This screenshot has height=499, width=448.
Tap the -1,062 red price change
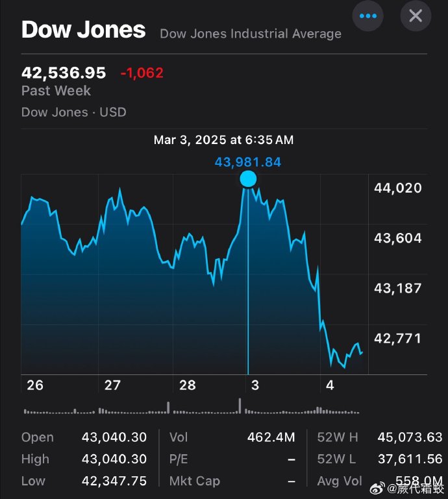tap(142, 73)
